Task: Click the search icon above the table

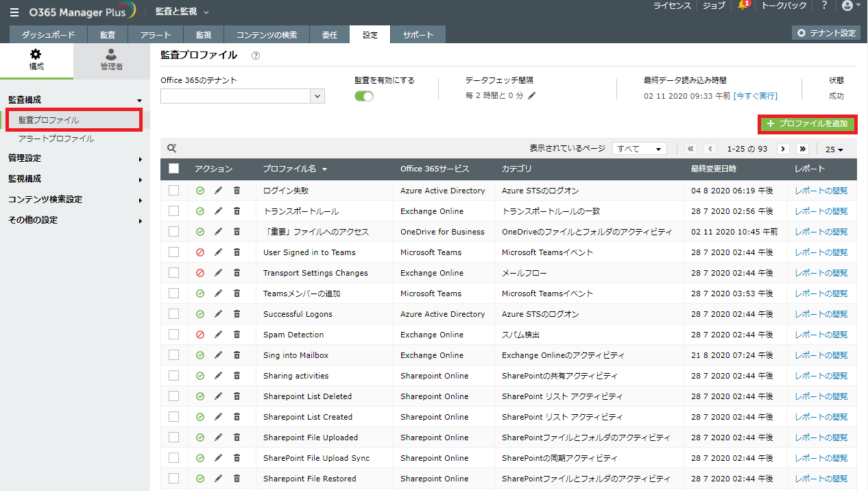Action: pyautogui.click(x=172, y=148)
